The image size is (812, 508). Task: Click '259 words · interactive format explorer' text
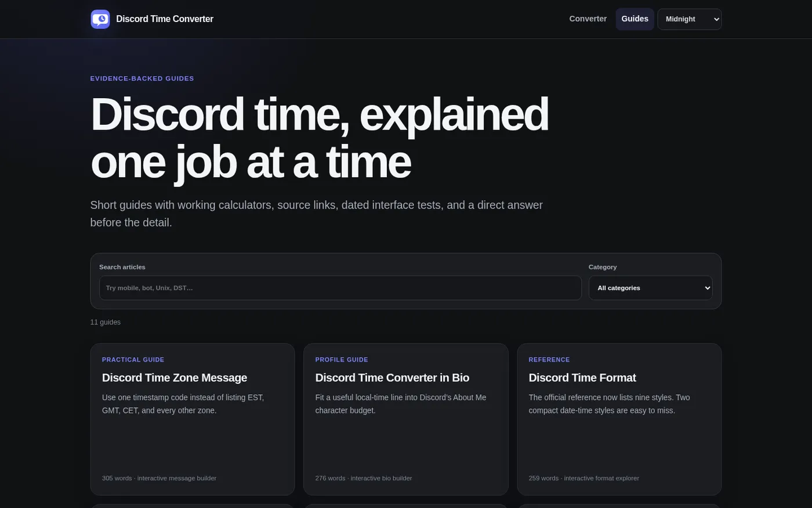pyautogui.click(x=584, y=478)
